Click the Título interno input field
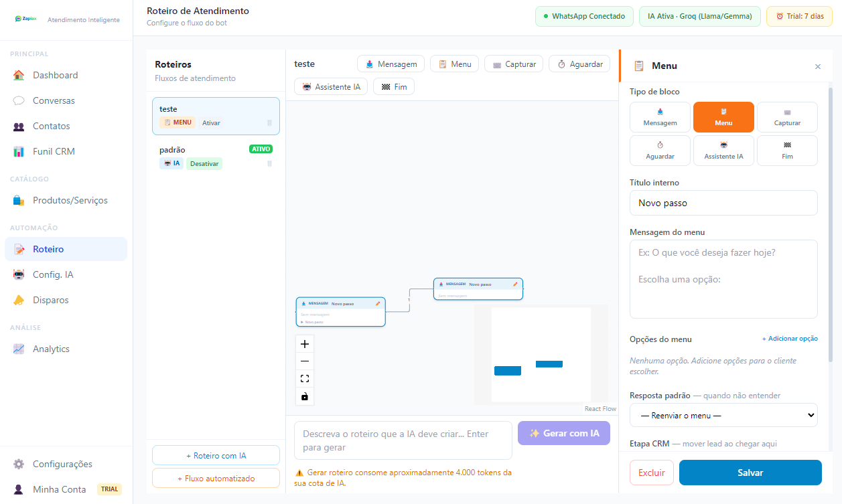 (723, 203)
